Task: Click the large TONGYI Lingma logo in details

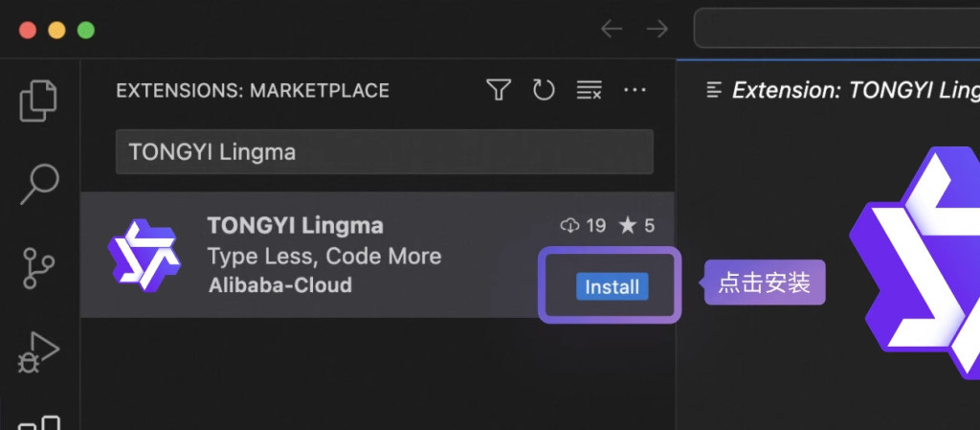Action: point(919,263)
